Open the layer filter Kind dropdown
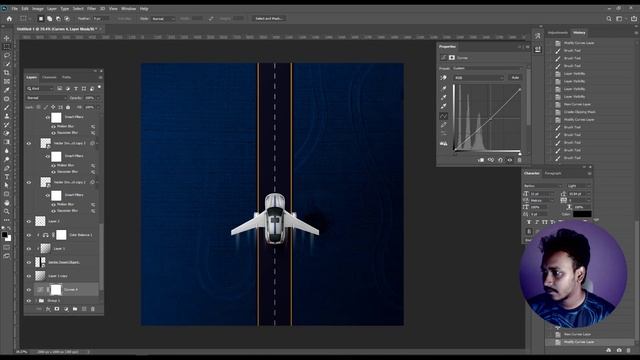The width and height of the screenshot is (640, 360). click(40, 88)
